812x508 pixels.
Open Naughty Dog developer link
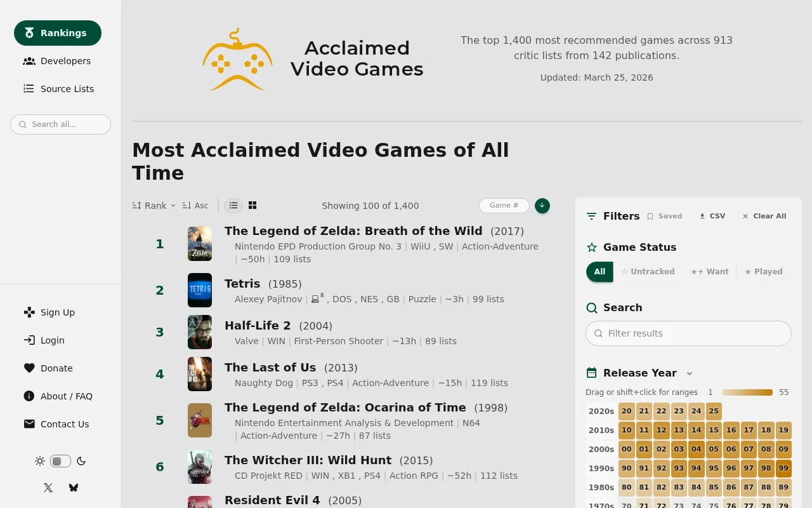pos(264,383)
